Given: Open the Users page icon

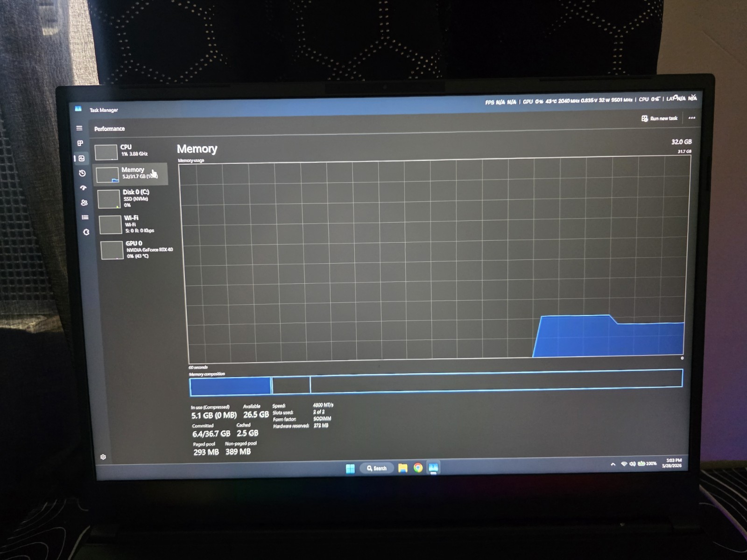Looking at the screenshot, I should (x=84, y=203).
